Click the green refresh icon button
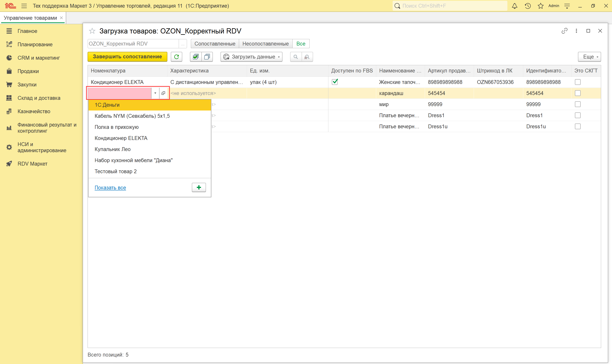 coord(177,57)
